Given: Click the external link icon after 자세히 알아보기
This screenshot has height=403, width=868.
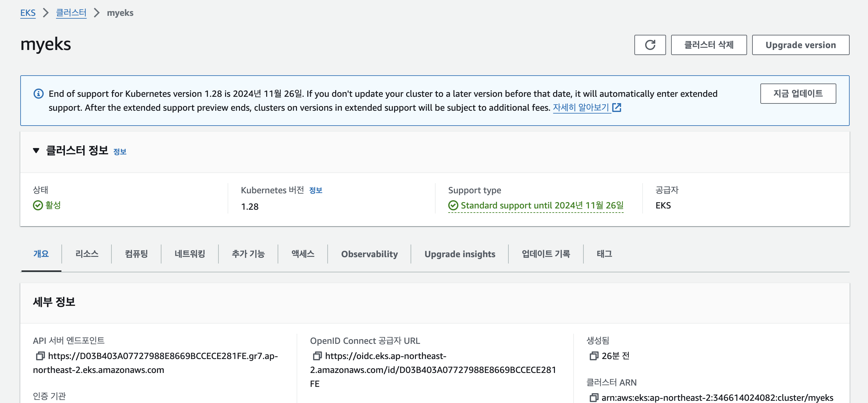Looking at the screenshot, I should [617, 108].
